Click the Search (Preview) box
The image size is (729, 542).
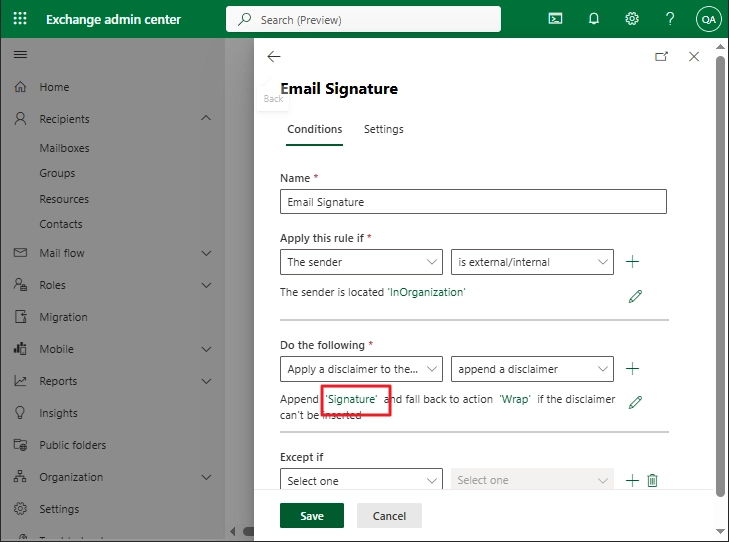click(363, 19)
